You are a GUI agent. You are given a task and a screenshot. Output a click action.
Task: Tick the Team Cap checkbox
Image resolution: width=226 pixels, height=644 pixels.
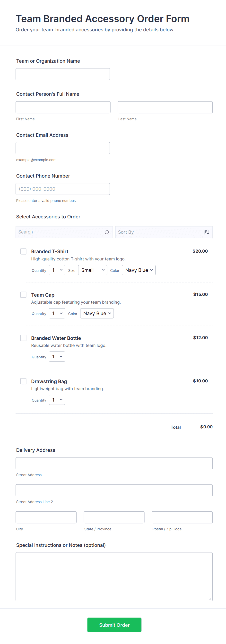(x=24, y=295)
